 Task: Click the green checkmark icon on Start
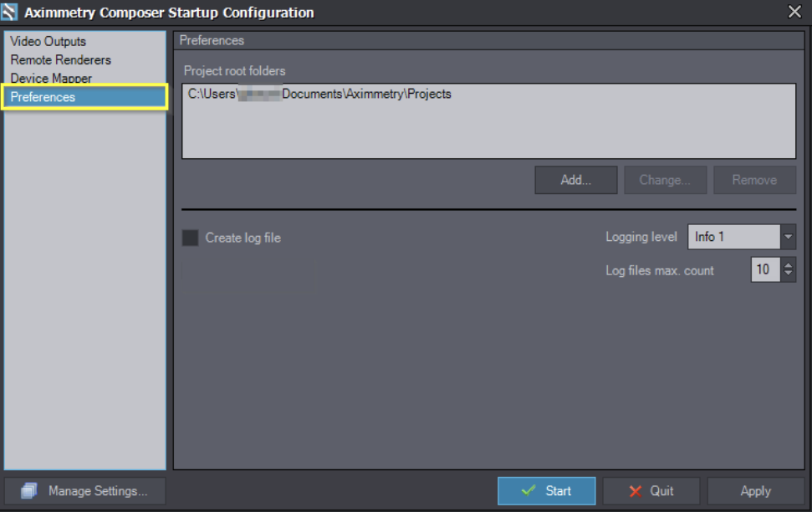coord(529,491)
